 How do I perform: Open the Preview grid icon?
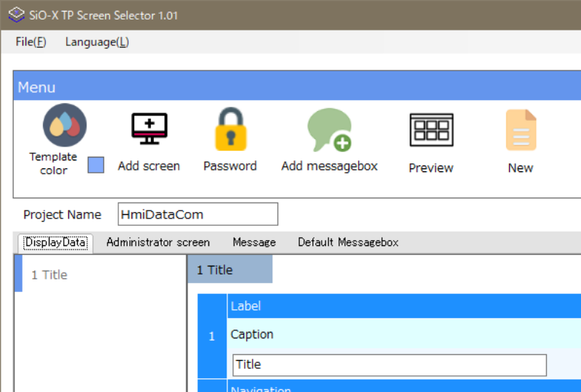click(x=431, y=130)
